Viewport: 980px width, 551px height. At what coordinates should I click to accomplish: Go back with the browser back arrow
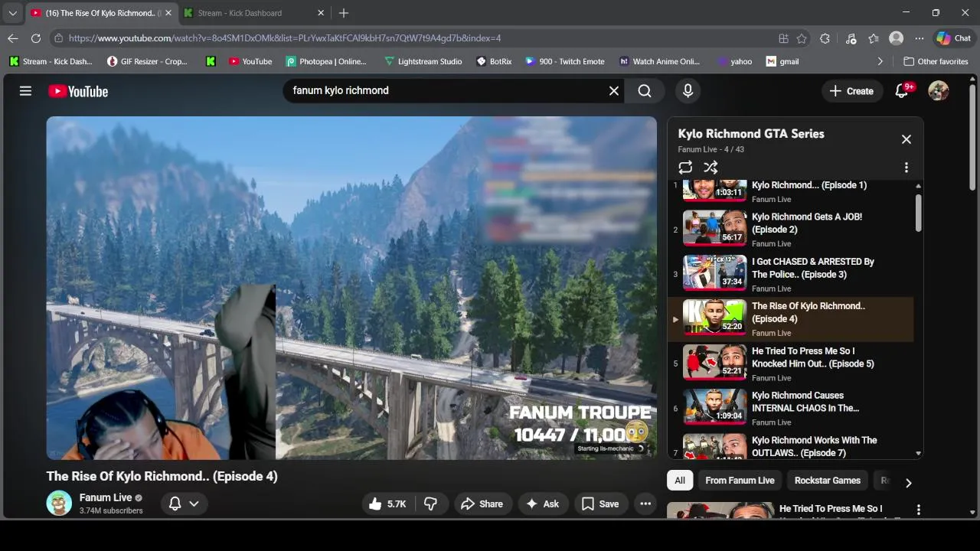click(13, 38)
